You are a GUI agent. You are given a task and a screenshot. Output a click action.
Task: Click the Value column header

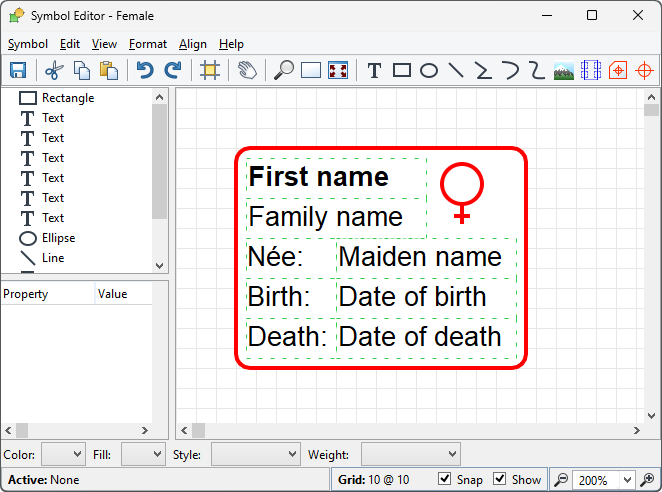(x=124, y=294)
